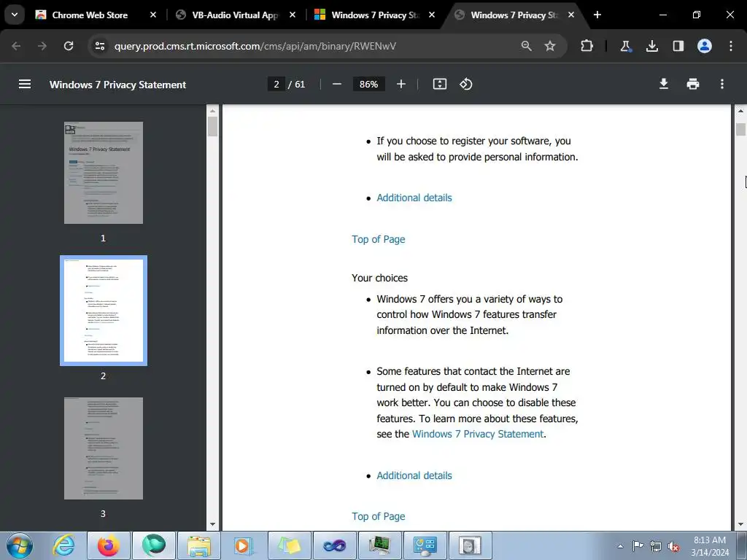The height and width of the screenshot is (560, 747).
Task: Open Action Center flag tray icon
Action: [638, 546]
